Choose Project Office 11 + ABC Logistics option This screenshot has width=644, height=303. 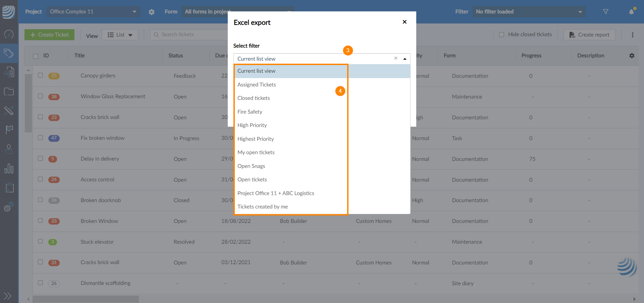[276, 193]
